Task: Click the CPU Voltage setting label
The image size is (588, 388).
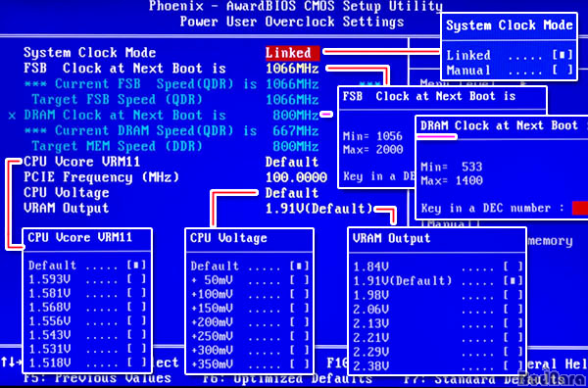Action: pyautogui.click(x=67, y=193)
